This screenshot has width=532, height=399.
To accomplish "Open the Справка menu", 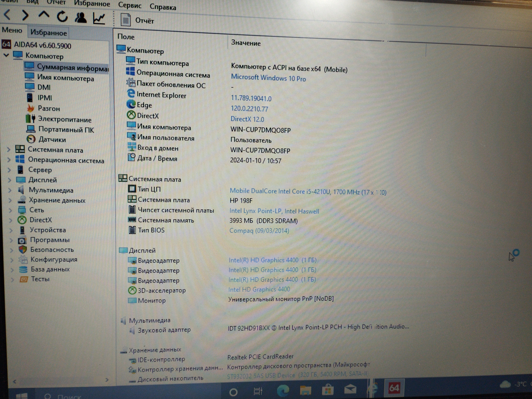I will [x=163, y=7].
